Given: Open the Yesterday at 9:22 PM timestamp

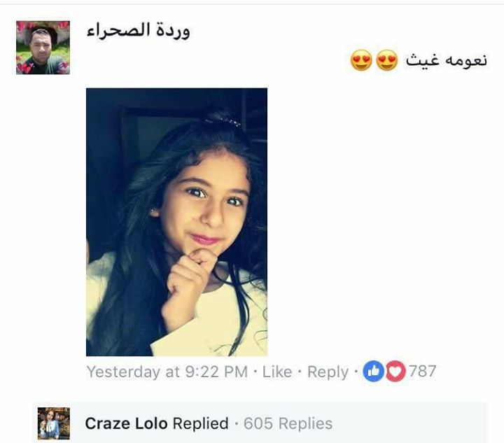Looking at the screenshot, I should (167, 372).
